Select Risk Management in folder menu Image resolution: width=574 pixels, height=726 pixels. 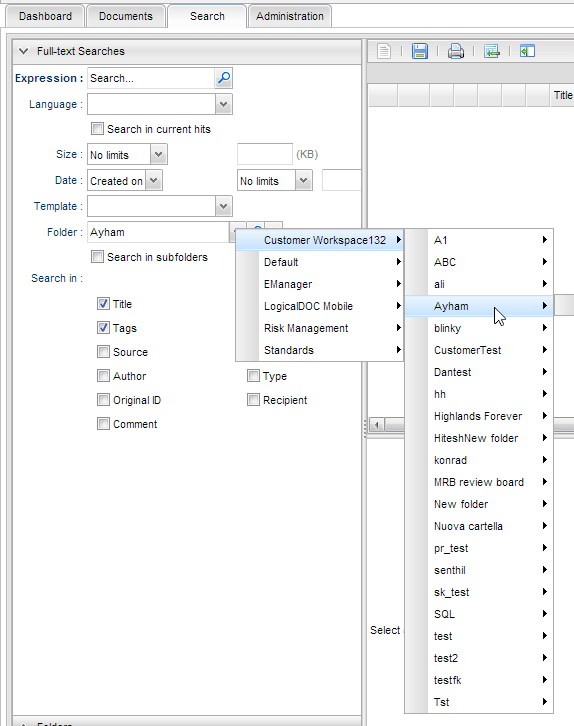(x=319, y=328)
